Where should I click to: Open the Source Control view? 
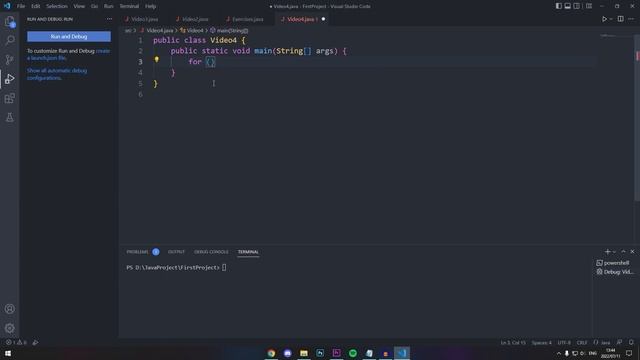click(x=9, y=60)
